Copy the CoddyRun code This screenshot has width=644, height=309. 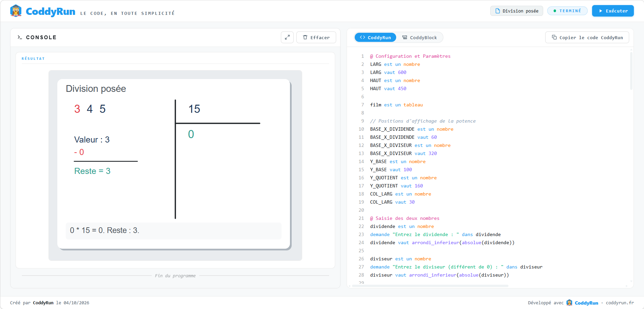click(587, 37)
